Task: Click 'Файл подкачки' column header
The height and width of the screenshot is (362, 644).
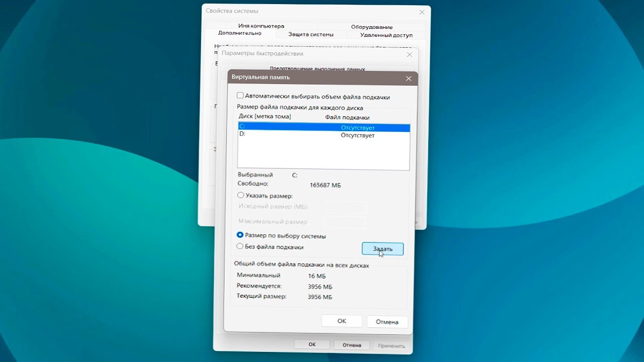Action: (347, 117)
